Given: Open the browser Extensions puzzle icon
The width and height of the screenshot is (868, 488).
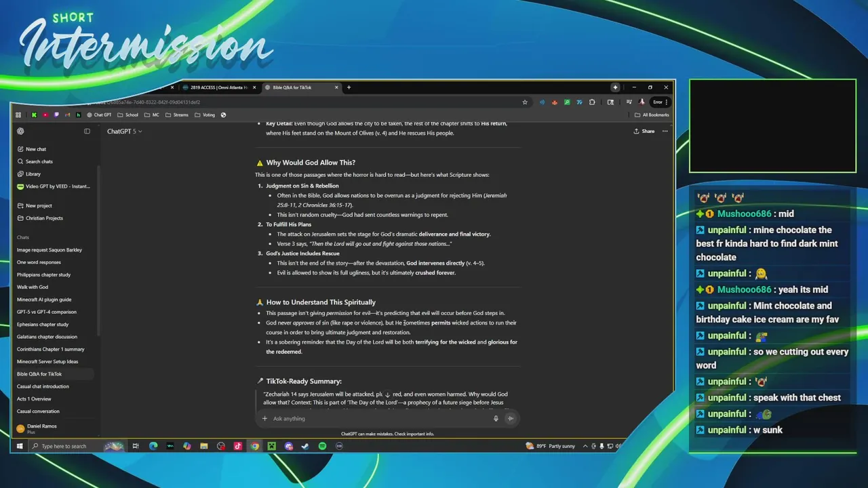Looking at the screenshot, I should (592, 102).
